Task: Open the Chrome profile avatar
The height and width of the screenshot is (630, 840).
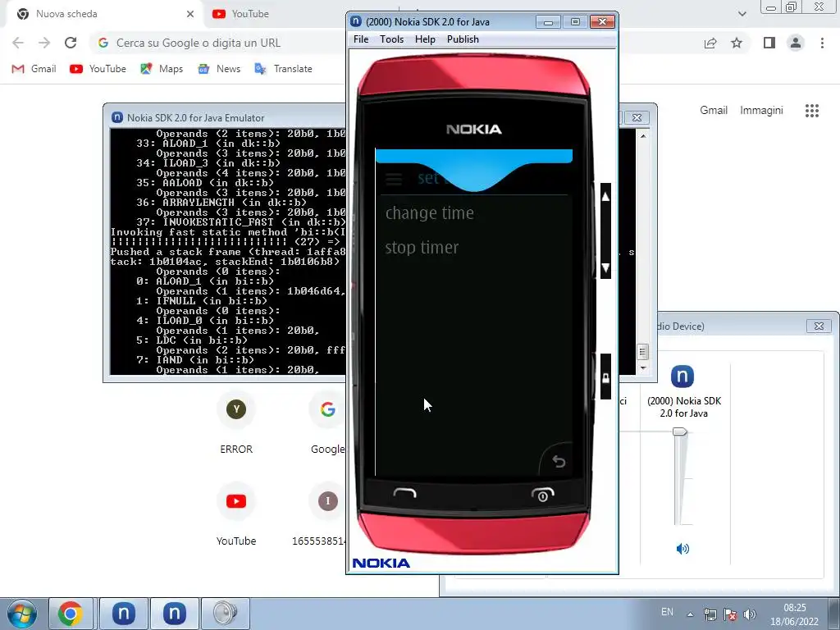Action: (796, 43)
